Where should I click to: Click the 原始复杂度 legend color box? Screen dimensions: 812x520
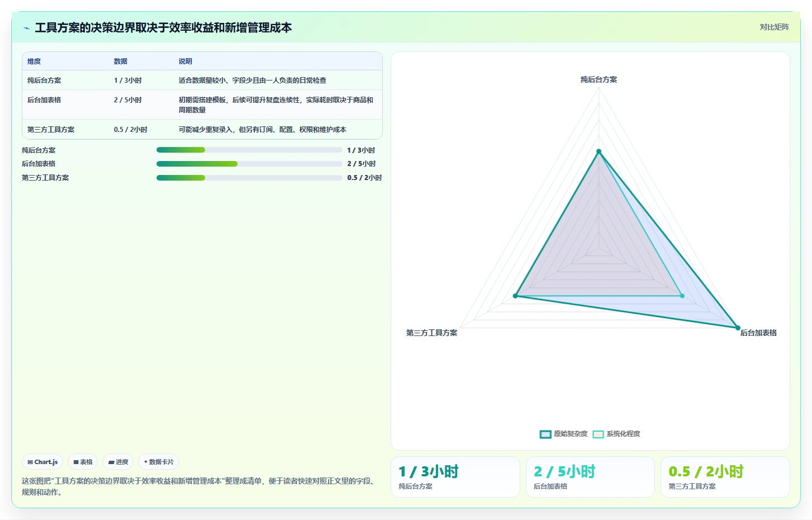[545, 434]
